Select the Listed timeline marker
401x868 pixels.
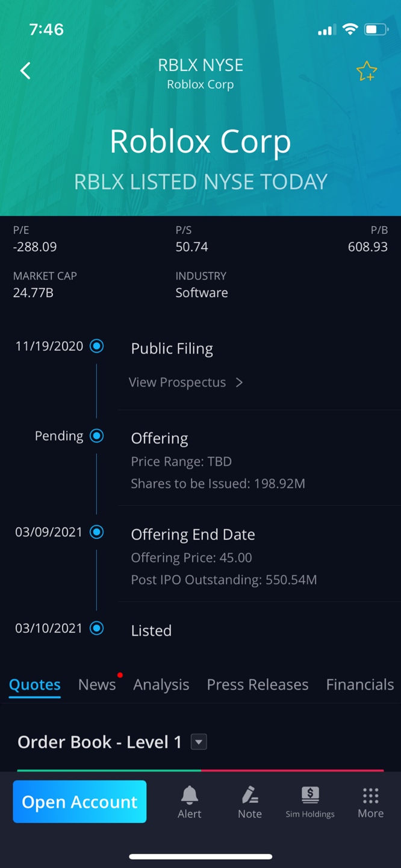coord(96,628)
